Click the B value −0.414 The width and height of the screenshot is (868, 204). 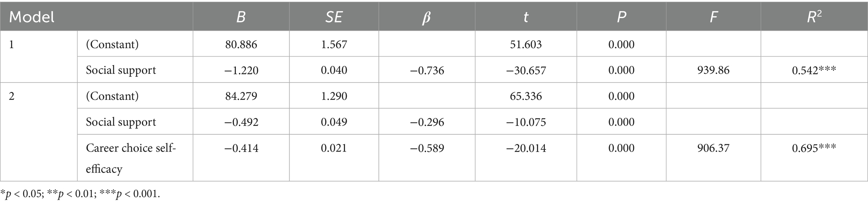241,148
